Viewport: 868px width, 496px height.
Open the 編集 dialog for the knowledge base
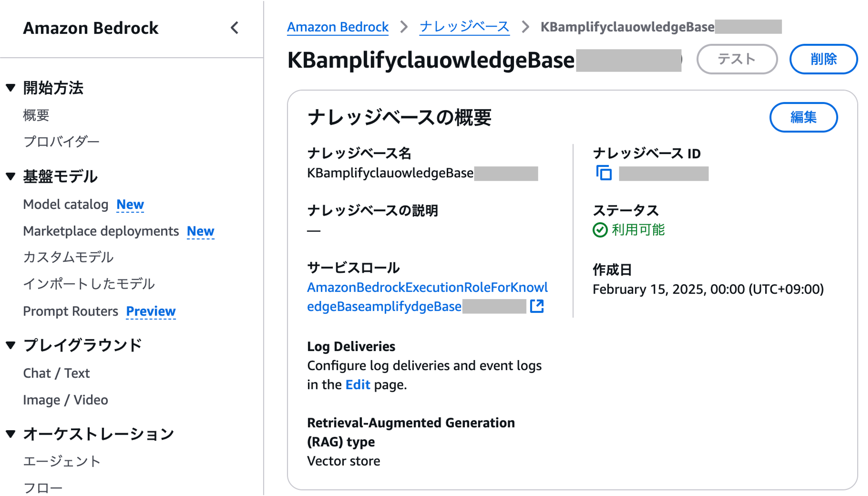point(803,117)
